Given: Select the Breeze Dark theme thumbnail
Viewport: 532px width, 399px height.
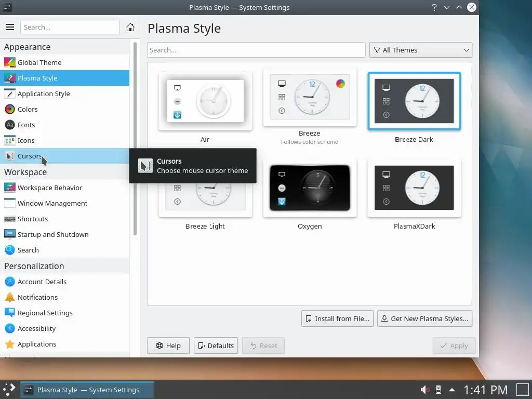Looking at the screenshot, I should [x=414, y=101].
